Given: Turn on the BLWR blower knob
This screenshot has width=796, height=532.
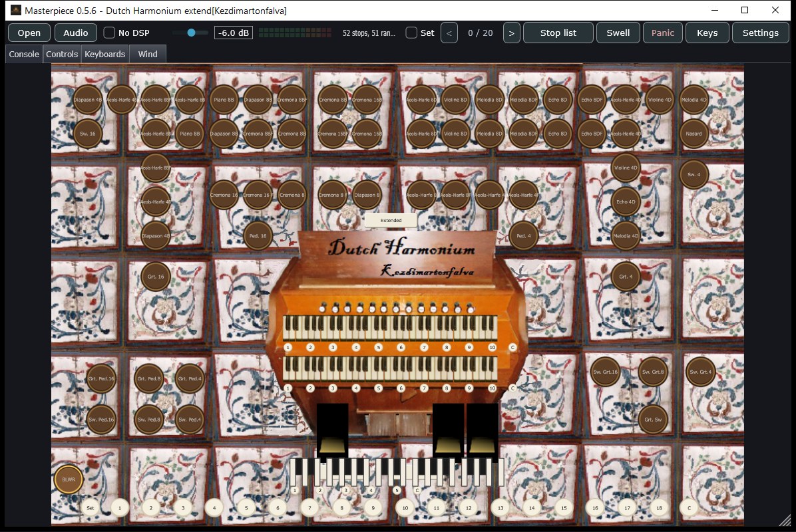Looking at the screenshot, I should [69, 479].
